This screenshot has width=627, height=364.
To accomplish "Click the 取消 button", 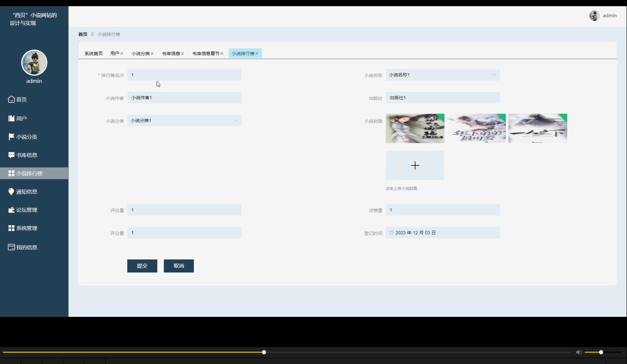I will (x=179, y=266).
